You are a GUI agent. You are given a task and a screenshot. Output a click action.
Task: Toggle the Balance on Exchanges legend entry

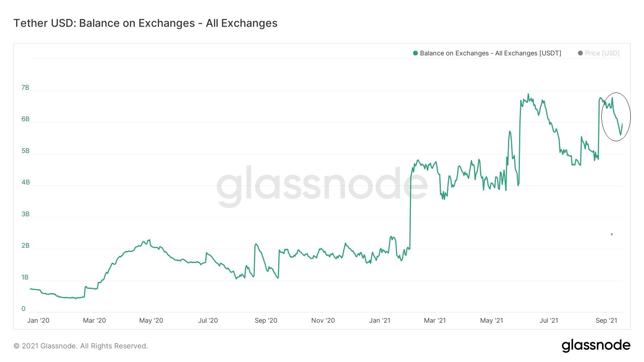coord(487,53)
